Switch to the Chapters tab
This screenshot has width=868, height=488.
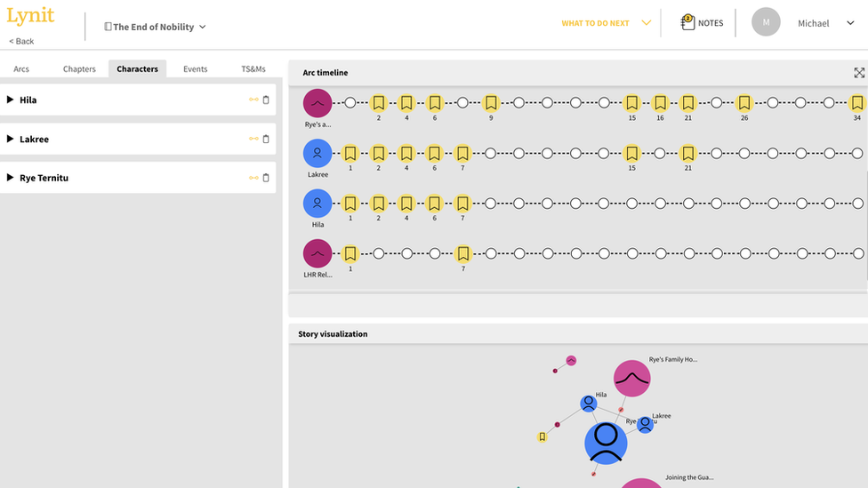point(79,69)
